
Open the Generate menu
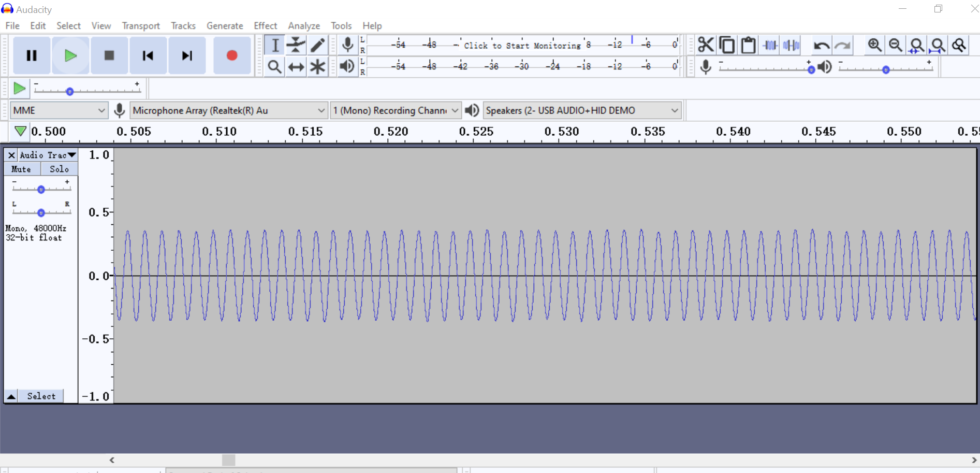tap(225, 25)
